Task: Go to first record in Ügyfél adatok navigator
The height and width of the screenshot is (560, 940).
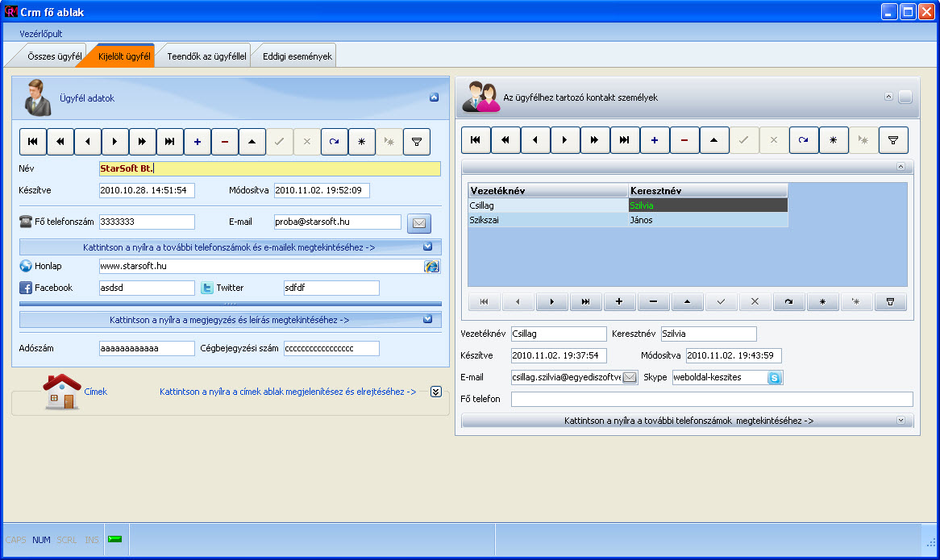Action: point(33,142)
